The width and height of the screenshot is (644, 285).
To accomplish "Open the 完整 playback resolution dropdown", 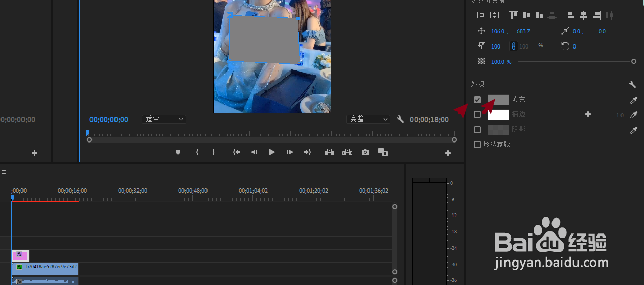I will tap(368, 119).
